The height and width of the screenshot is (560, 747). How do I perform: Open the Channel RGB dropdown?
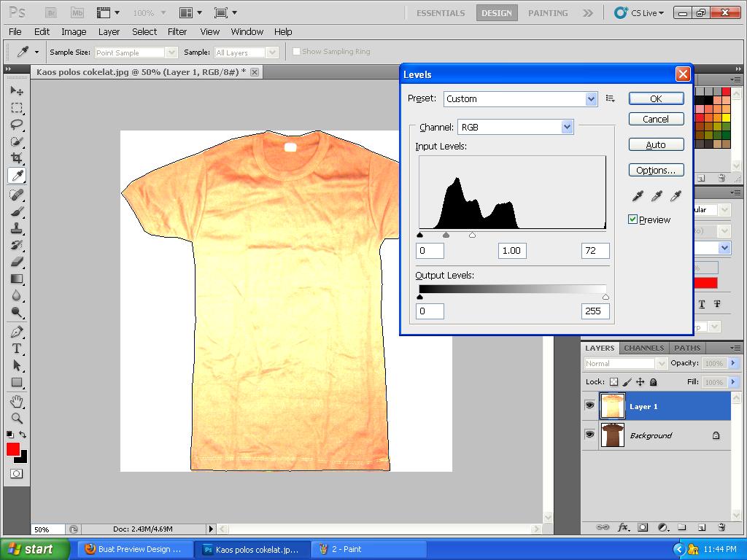point(567,127)
